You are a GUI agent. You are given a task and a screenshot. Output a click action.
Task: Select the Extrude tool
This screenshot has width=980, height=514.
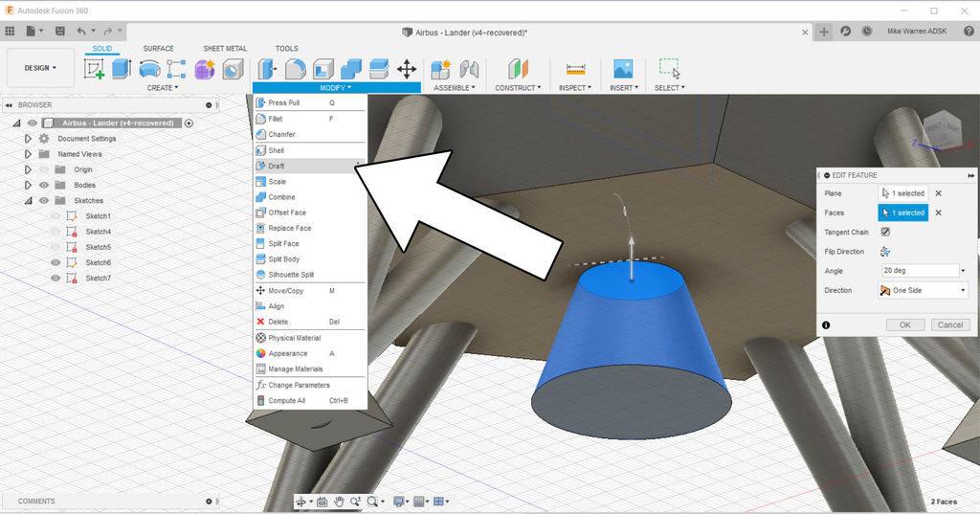coord(122,69)
